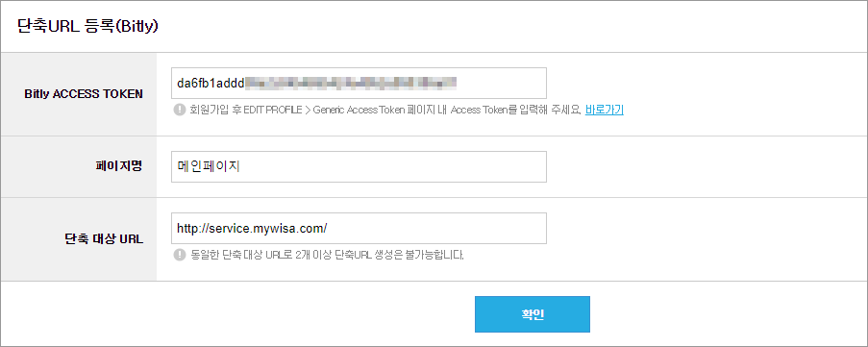Click the 단축 대상 URL label
The height and width of the screenshot is (347, 868).
[x=104, y=239]
